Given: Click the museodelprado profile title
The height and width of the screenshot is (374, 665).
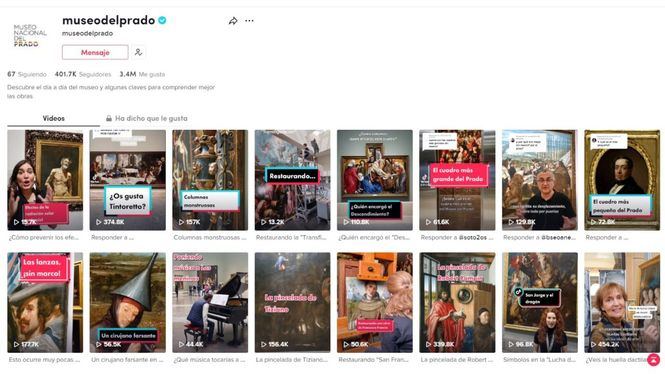Looking at the screenshot, I should point(109,20).
